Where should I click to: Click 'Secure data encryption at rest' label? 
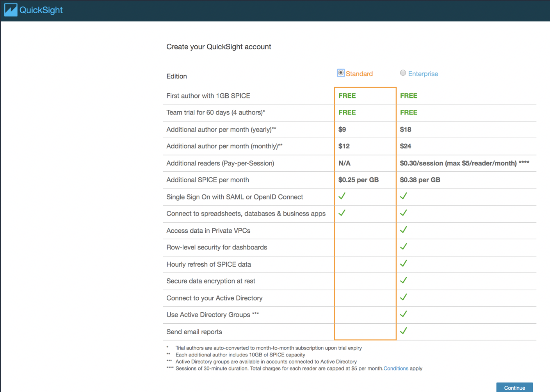[211, 281]
